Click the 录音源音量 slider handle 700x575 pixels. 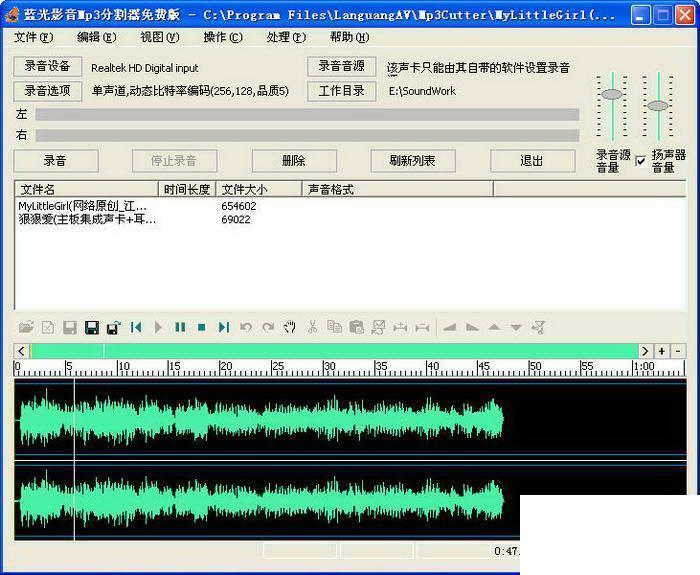pos(612,94)
